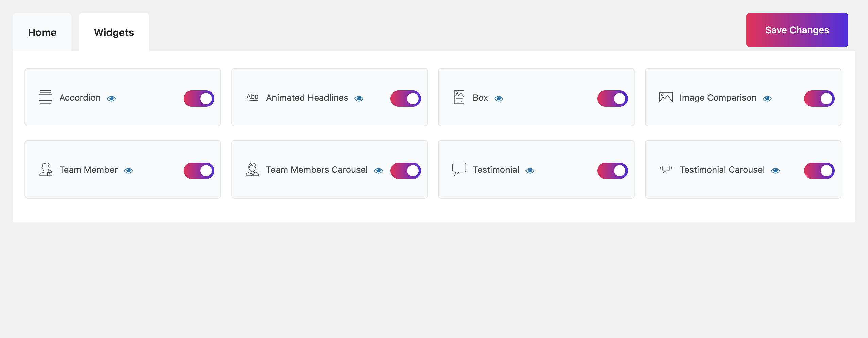868x338 pixels.
Task: Click the Testimonial Carousel icon
Action: [666, 169]
